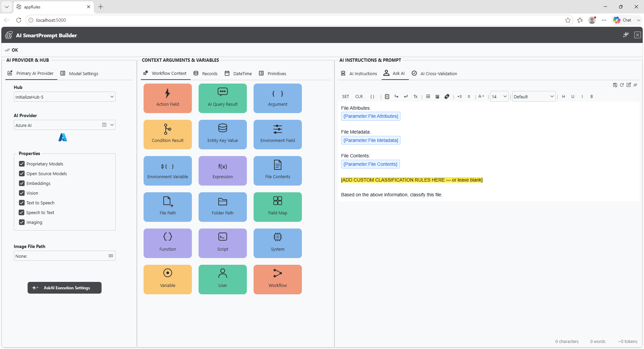Viewport: 644px width, 349px height.
Task: Click the paste clipboard icon in editor toolbar
Action: click(387, 97)
